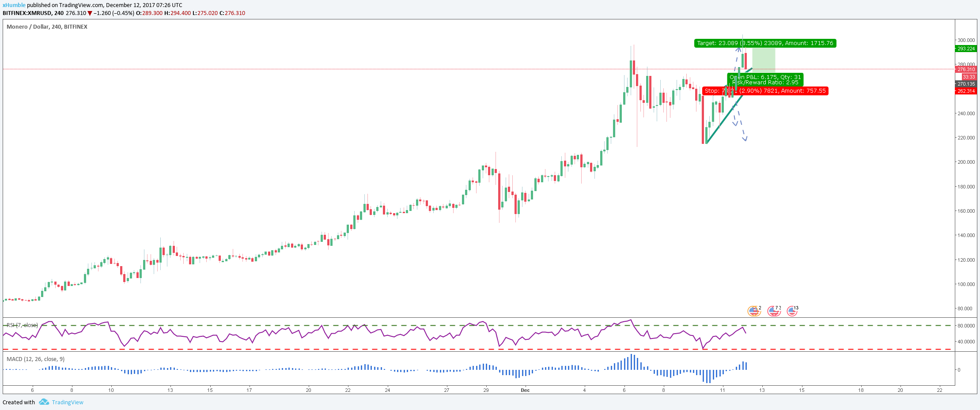The image size is (980, 410).
Task: Open the orange US economic event marker
Action: [x=754, y=311]
